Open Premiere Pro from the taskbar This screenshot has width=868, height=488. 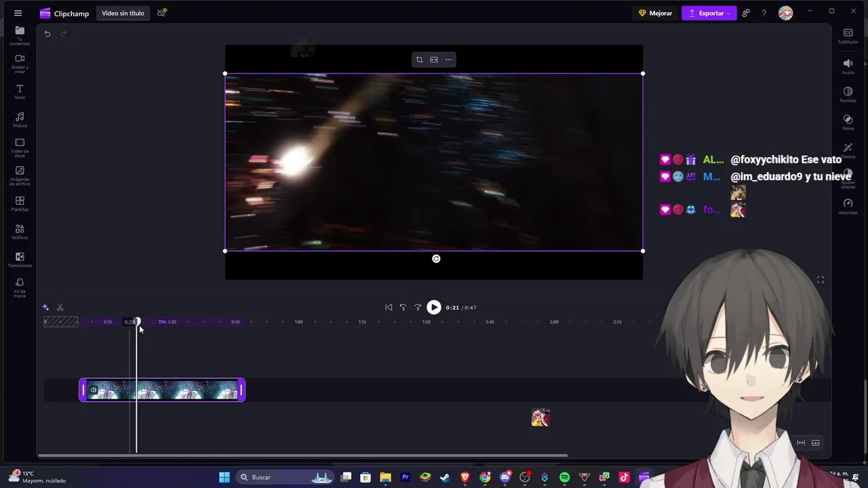click(x=406, y=477)
